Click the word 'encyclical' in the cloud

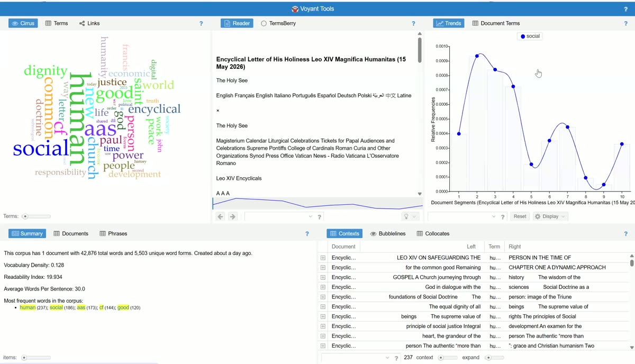(x=154, y=110)
